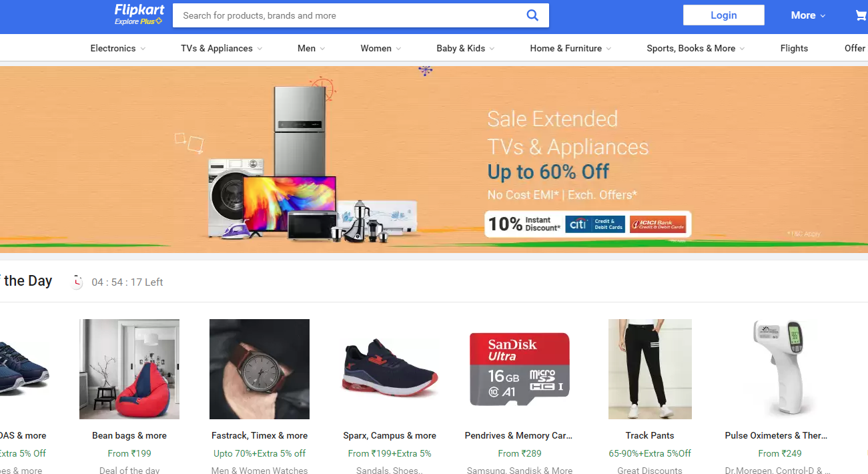This screenshot has width=868, height=474.
Task: Expand the Women category menu
Action: [x=381, y=48]
